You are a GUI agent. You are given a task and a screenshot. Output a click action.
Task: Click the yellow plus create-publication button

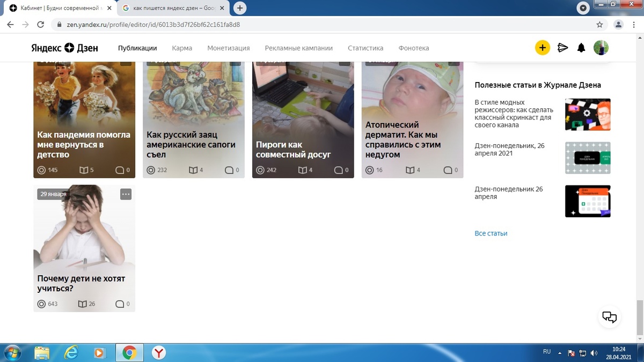click(x=543, y=48)
